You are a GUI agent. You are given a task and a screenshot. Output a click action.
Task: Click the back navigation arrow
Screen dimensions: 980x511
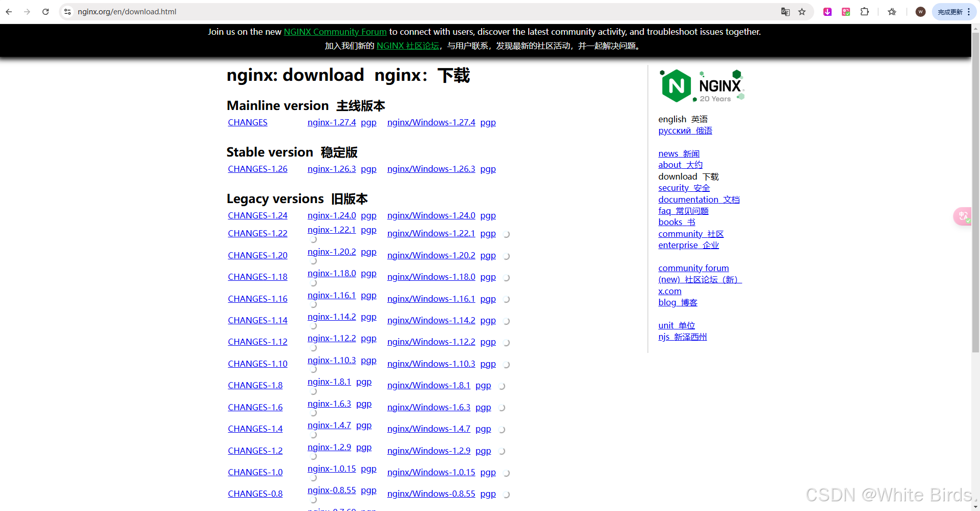coord(8,11)
